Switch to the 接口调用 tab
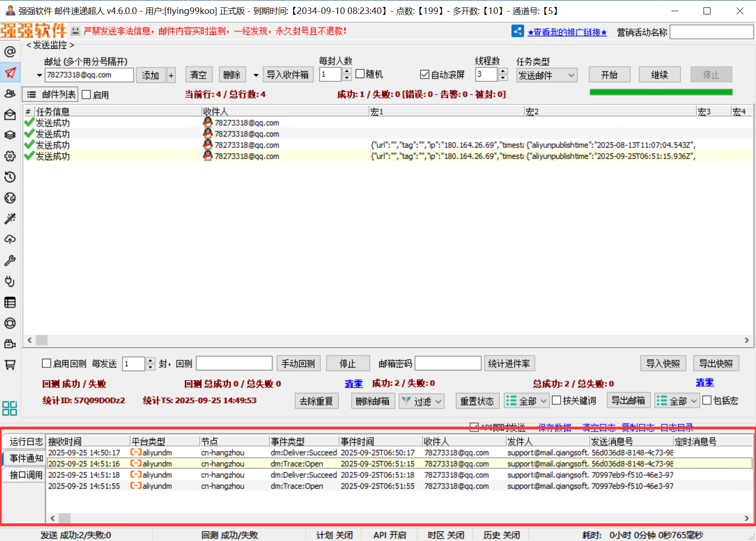 (26, 475)
